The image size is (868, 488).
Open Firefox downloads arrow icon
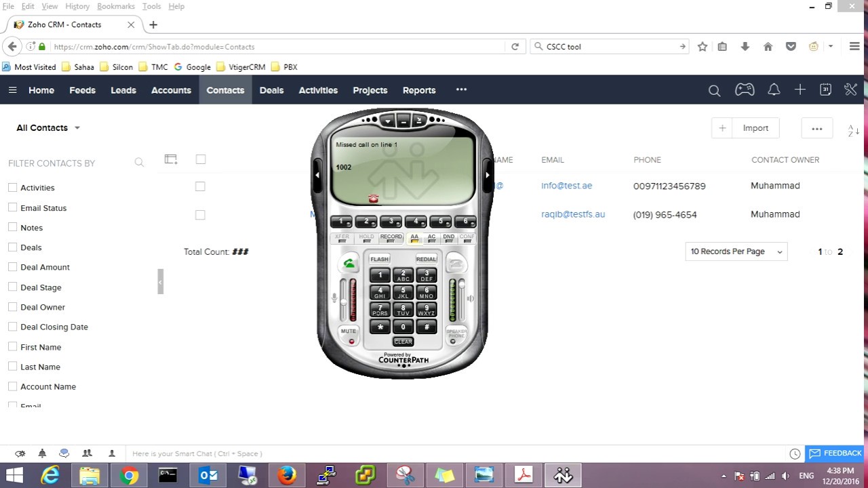[745, 47]
